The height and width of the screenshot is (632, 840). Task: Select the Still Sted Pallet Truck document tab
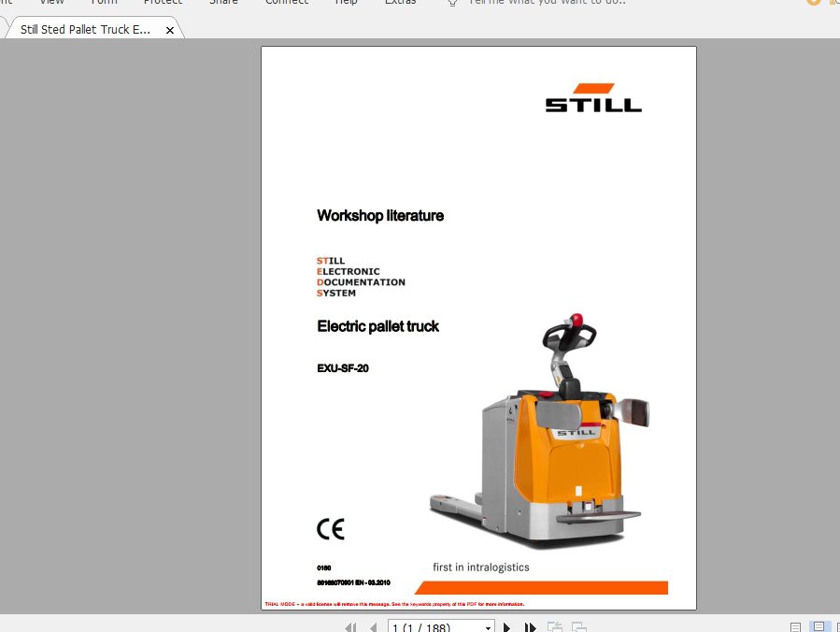[93, 29]
